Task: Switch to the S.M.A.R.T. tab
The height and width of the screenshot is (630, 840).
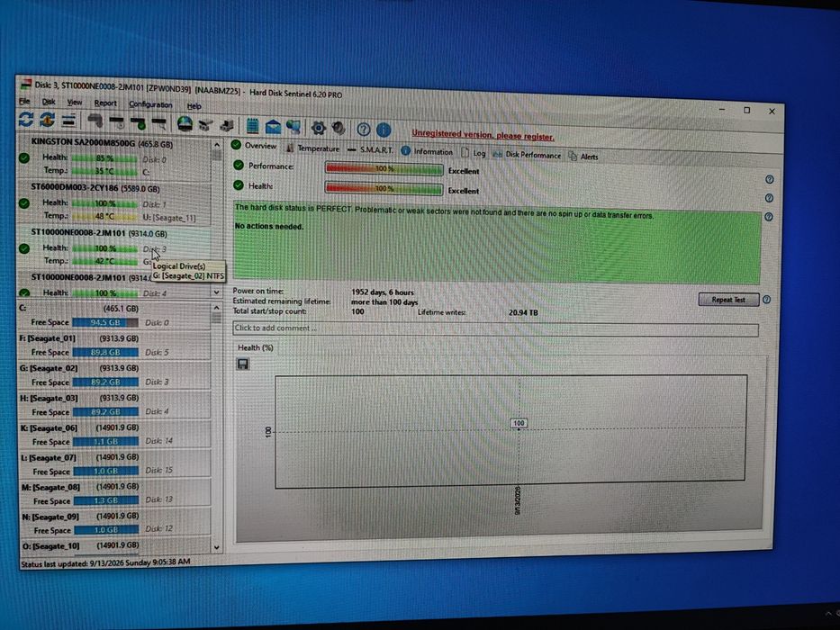Action: click(370, 150)
